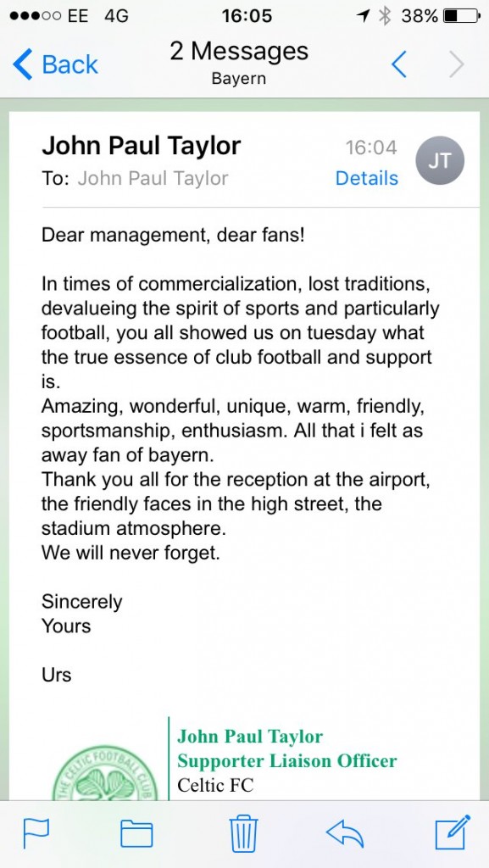Tap the green signature name John Paul Taylor
Image resolution: width=489 pixels, height=868 pixels.
tap(250, 737)
